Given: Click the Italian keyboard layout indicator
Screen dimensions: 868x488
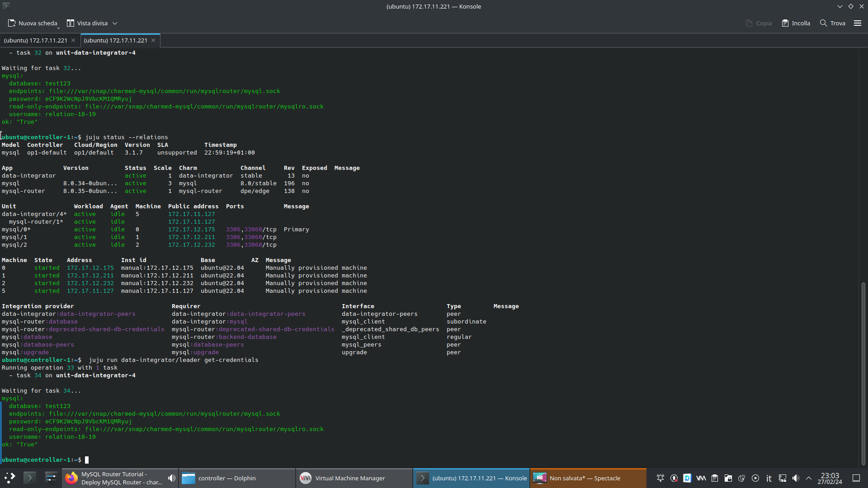Looking at the screenshot, I should [x=769, y=478].
